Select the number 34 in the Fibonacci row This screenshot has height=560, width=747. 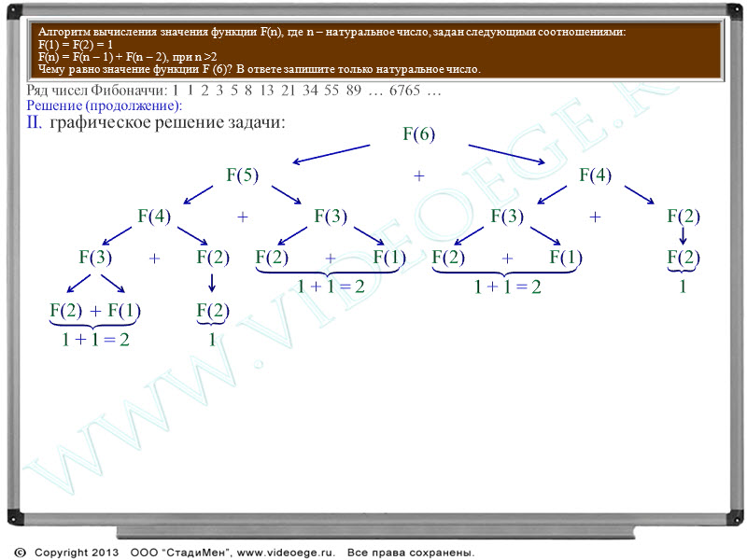(x=310, y=90)
